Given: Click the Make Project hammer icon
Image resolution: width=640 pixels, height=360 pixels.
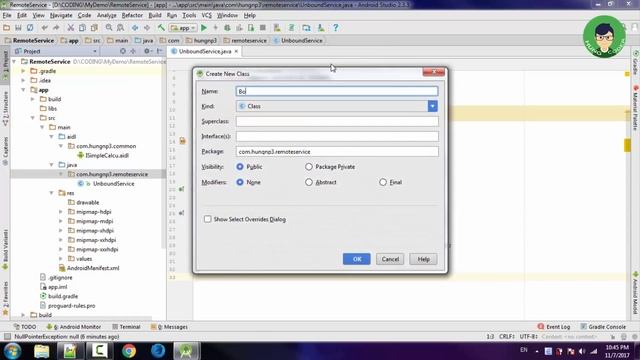Looking at the screenshot, I should click(x=161, y=28).
